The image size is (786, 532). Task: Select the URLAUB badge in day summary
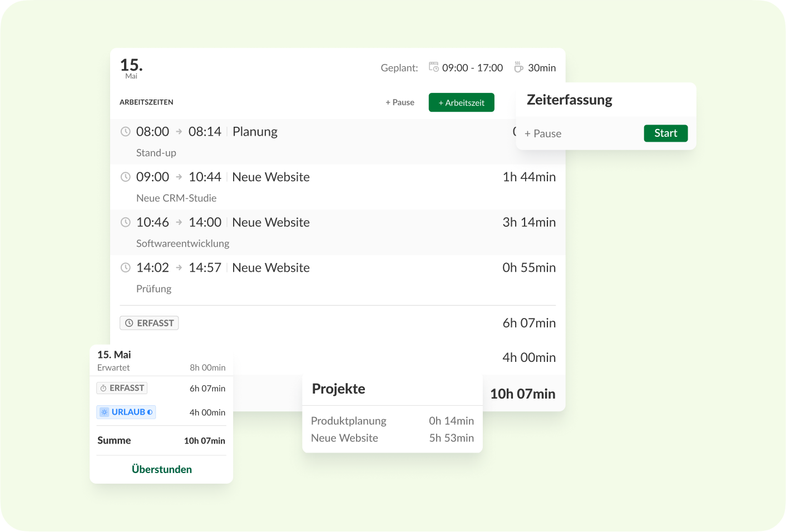pos(126,412)
